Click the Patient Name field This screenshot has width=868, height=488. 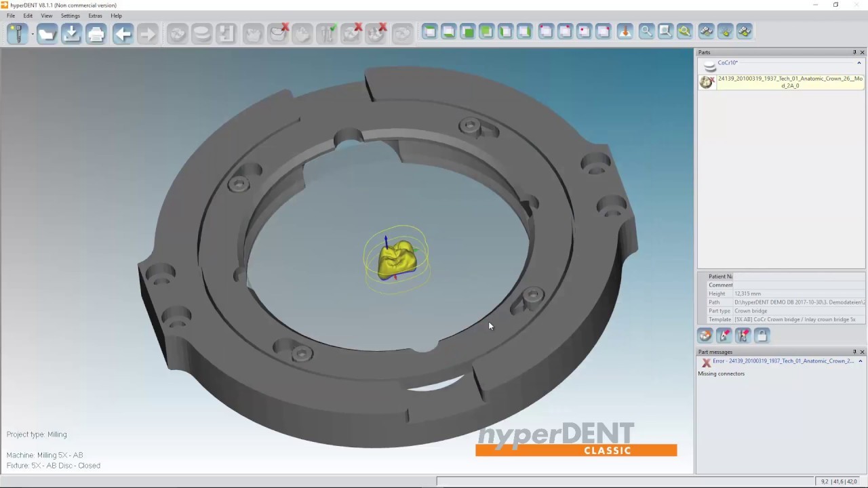coord(798,277)
